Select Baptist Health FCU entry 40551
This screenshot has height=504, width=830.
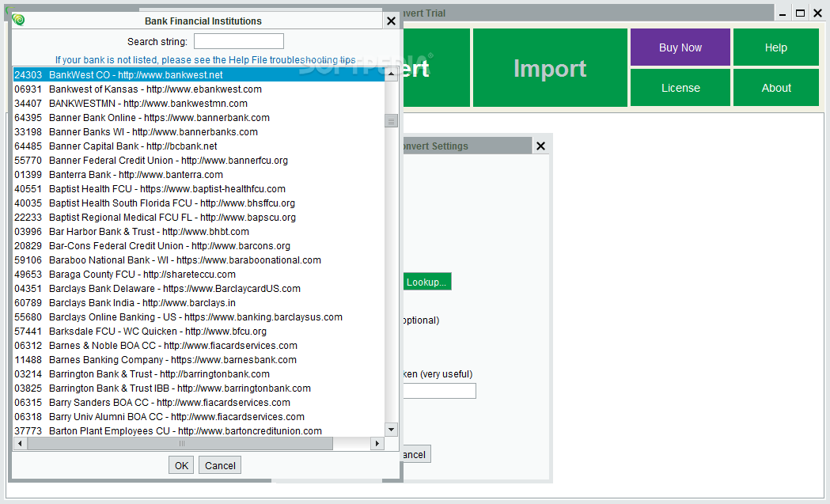(x=199, y=189)
